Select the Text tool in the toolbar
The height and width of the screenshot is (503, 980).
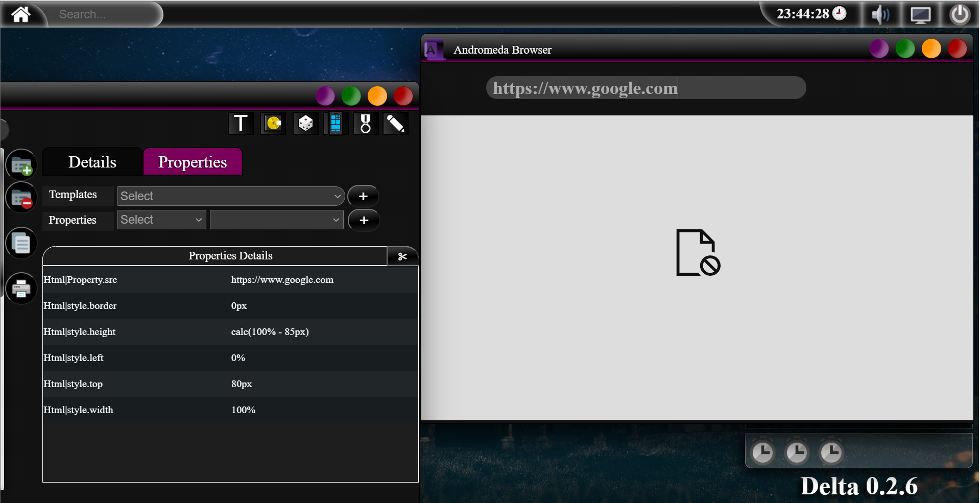click(x=240, y=123)
